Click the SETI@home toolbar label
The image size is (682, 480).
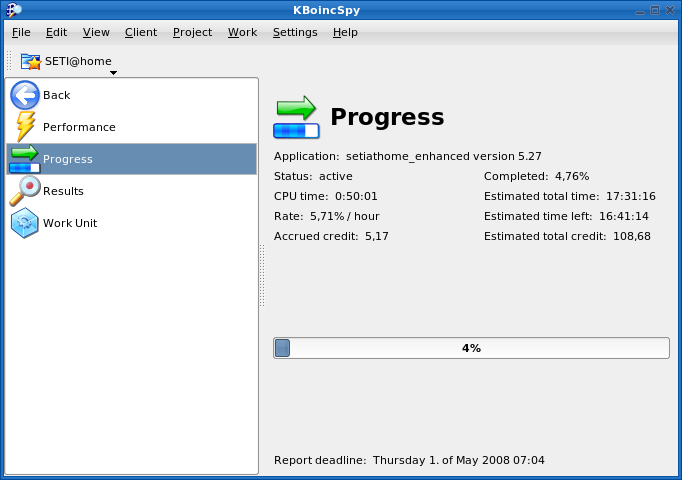pos(78,61)
